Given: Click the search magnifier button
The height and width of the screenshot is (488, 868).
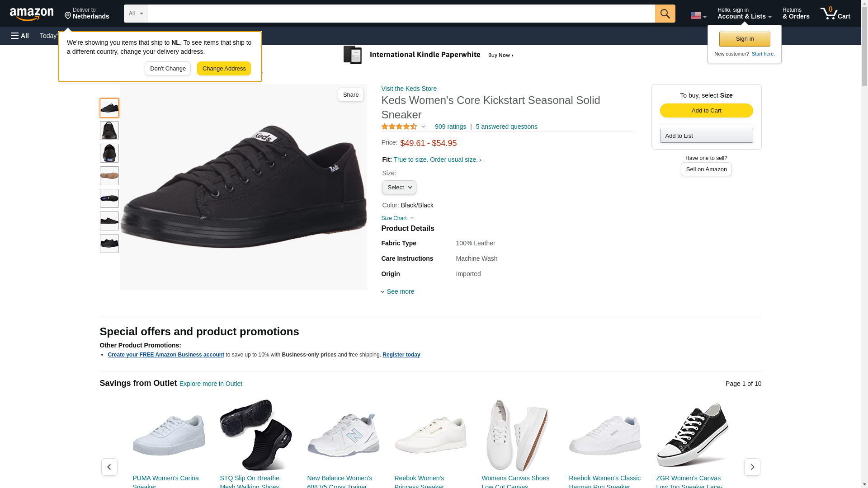Looking at the screenshot, I should tap(665, 14).
